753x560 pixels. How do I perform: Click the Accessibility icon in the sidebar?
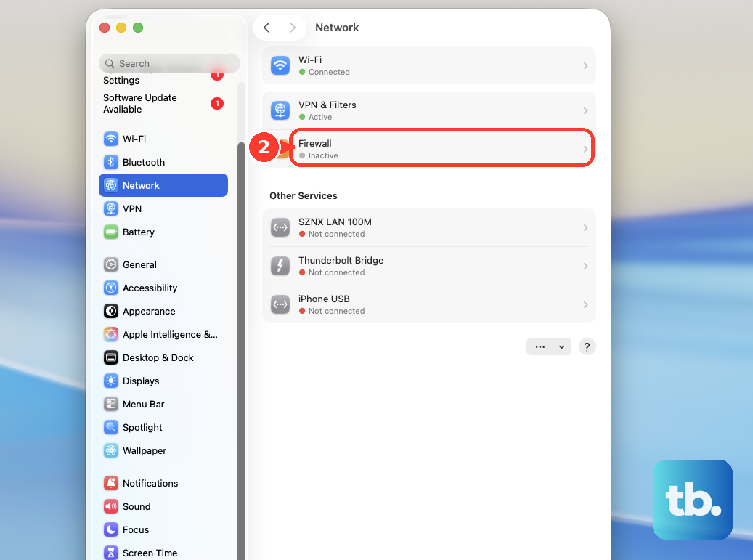111,288
